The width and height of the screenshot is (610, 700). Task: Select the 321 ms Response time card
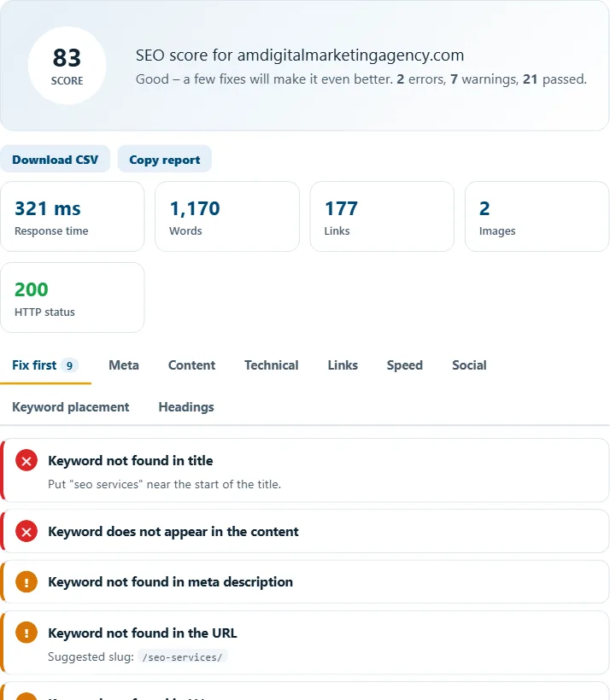pos(73,217)
